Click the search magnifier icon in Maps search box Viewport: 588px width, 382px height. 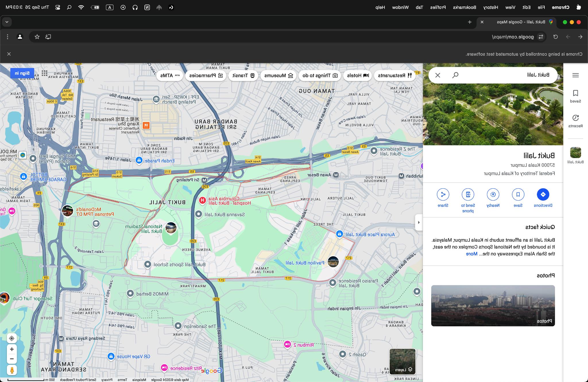point(455,75)
